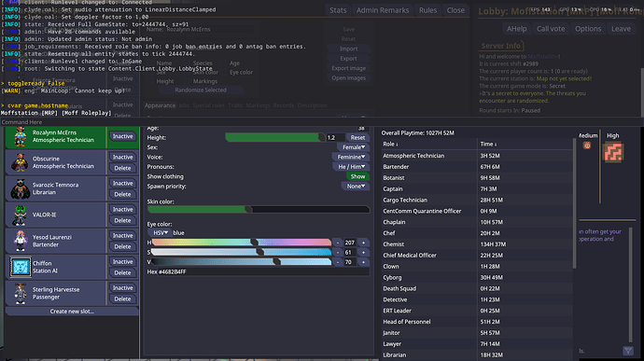Open the Pronouns dropdown showing He / Him
The width and height of the screenshot is (644, 361).
(351, 167)
